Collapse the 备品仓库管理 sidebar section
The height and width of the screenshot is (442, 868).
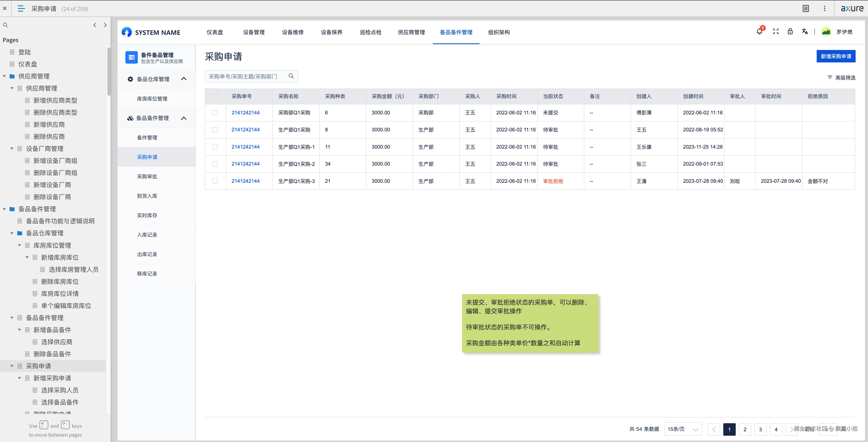click(x=184, y=79)
